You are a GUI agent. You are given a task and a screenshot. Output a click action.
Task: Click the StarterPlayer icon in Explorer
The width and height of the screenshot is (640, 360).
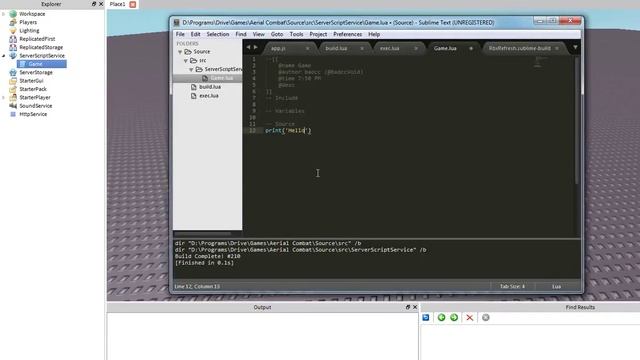(x=13, y=98)
